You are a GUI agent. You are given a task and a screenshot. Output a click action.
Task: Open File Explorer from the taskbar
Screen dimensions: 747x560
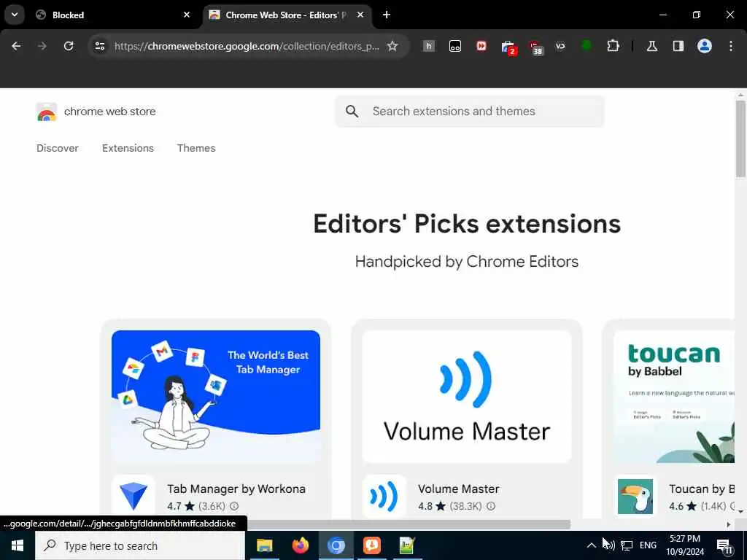tap(264, 545)
